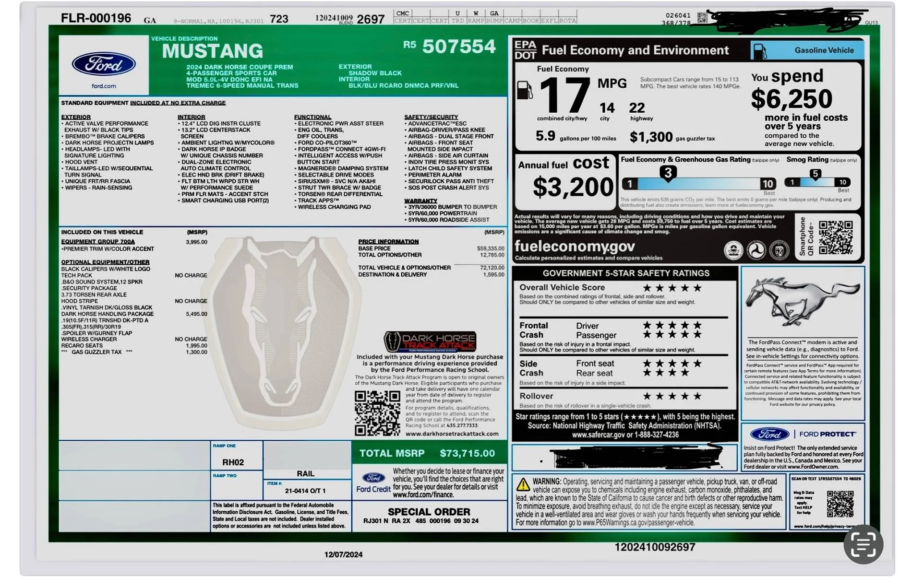Click the yellow warning triangle icon
Screen dimensions: 912x588
523,484
